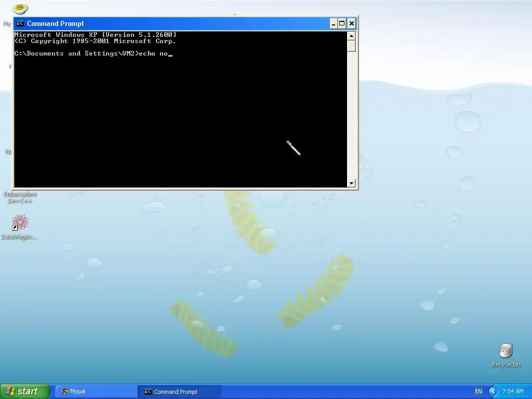Select the Embarcadero Dev-C++ desktop label
Screen dimensions: 532x399
[x=20, y=197]
